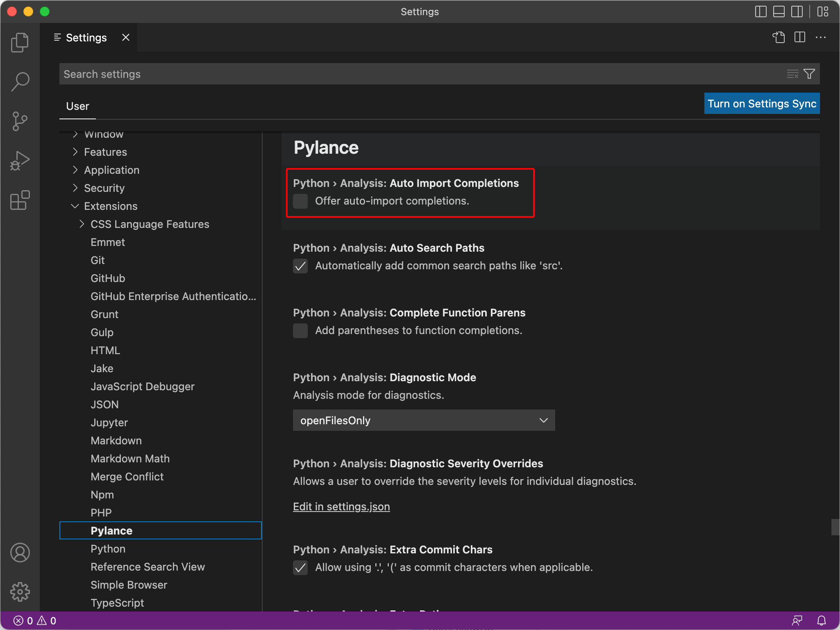Expand CSS Language Features tree item
The height and width of the screenshot is (630, 840).
pyautogui.click(x=82, y=224)
